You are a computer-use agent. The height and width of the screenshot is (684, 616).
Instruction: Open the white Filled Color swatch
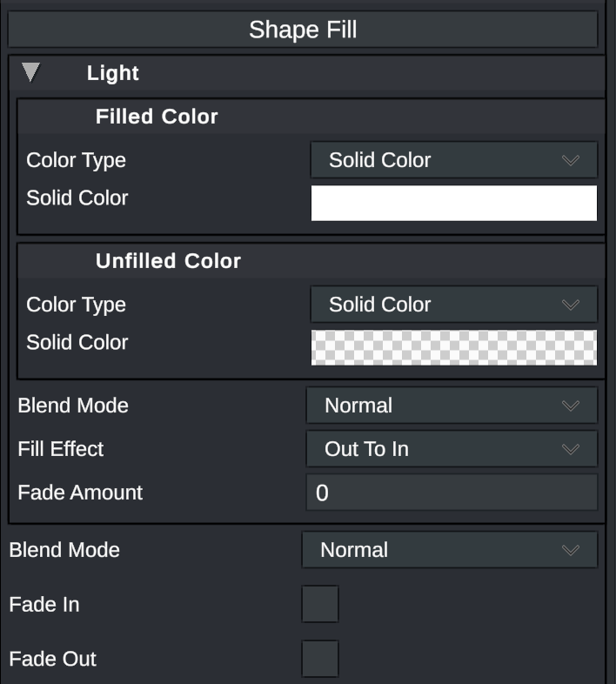(x=453, y=203)
